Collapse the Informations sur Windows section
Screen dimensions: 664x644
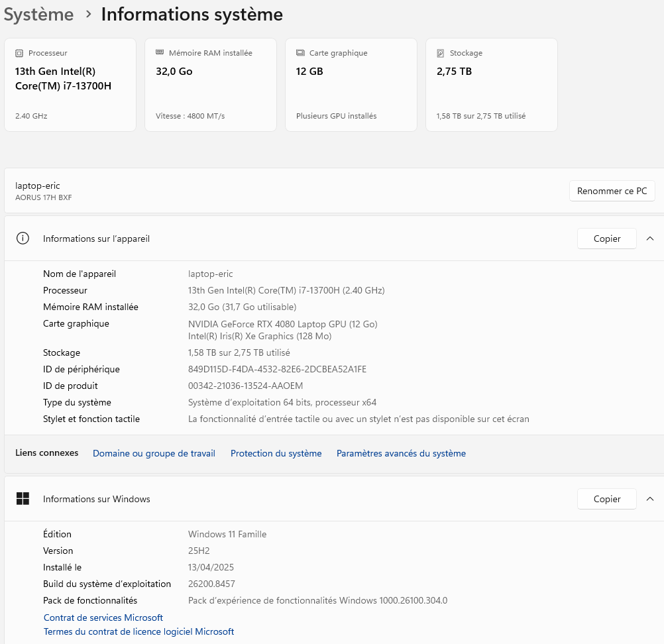pyautogui.click(x=650, y=499)
